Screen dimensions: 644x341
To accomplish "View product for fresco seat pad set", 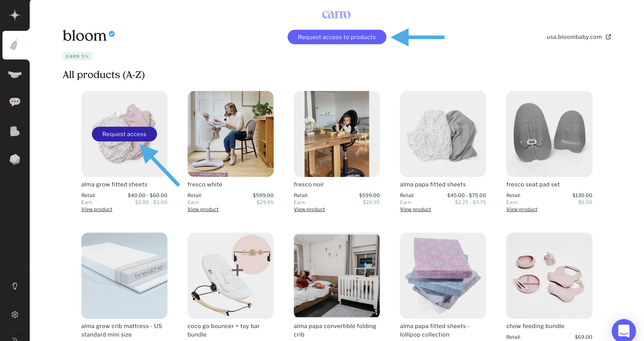I will [522, 209].
